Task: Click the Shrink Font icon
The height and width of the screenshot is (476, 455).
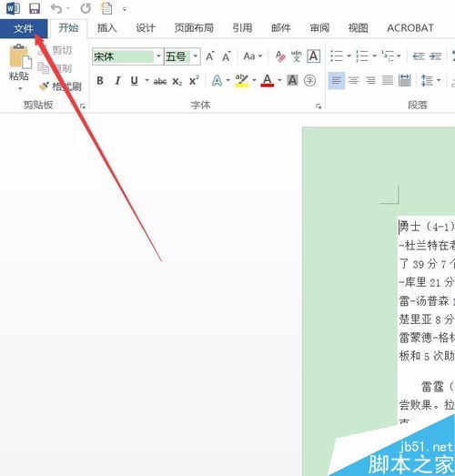Action: click(x=226, y=56)
